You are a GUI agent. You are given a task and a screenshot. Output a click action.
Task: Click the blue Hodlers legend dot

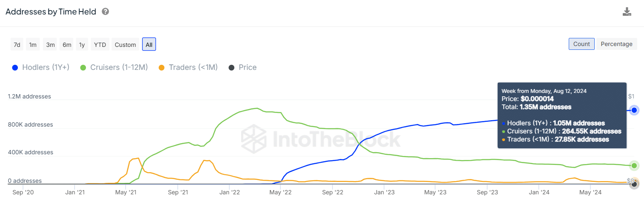tap(15, 67)
